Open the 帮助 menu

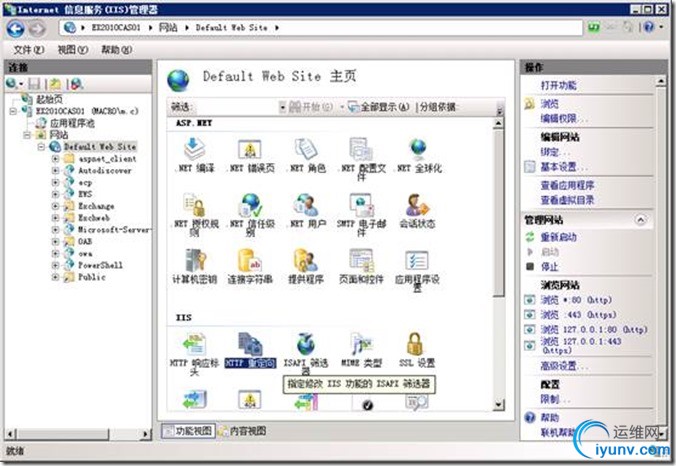(x=116, y=50)
